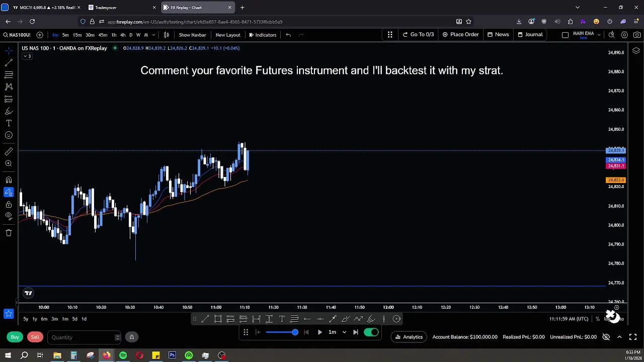Open the emoji/icons tool
The width and height of the screenshot is (644, 362).
point(9,135)
